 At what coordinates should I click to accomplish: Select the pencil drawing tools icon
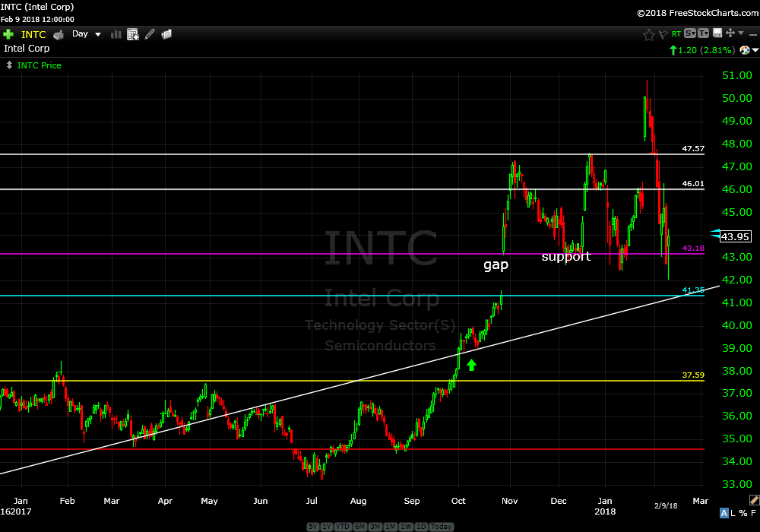point(150,34)
